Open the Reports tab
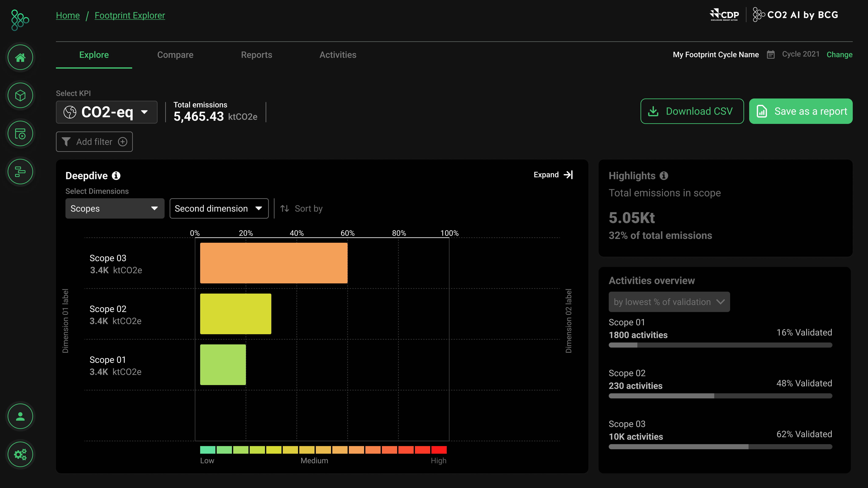868x488 pixels. pos(257,55)
